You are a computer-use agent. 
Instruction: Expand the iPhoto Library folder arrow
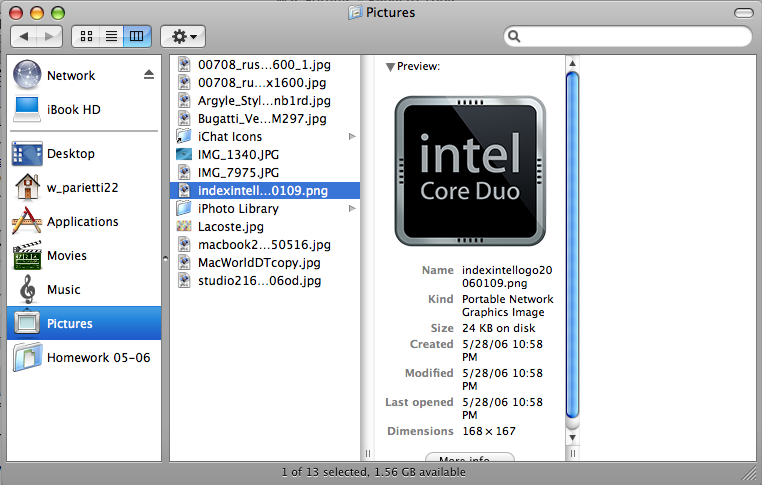[352, 208]
